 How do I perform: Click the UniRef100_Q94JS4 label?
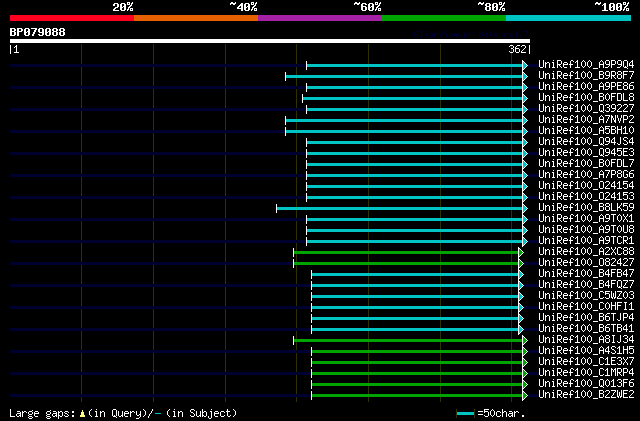click(x=586, y=142)
